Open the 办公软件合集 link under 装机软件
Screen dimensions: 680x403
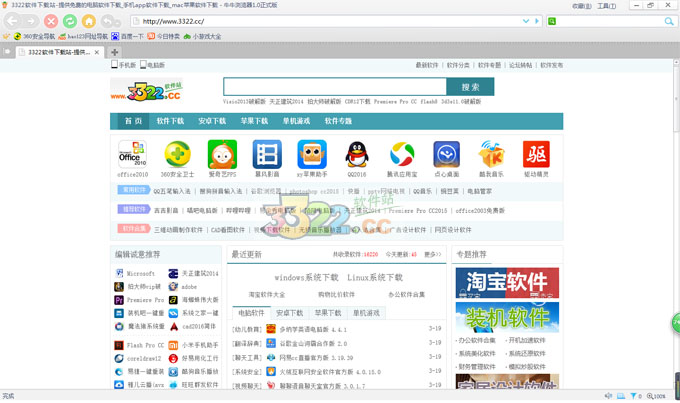click(x=477, y=341)
